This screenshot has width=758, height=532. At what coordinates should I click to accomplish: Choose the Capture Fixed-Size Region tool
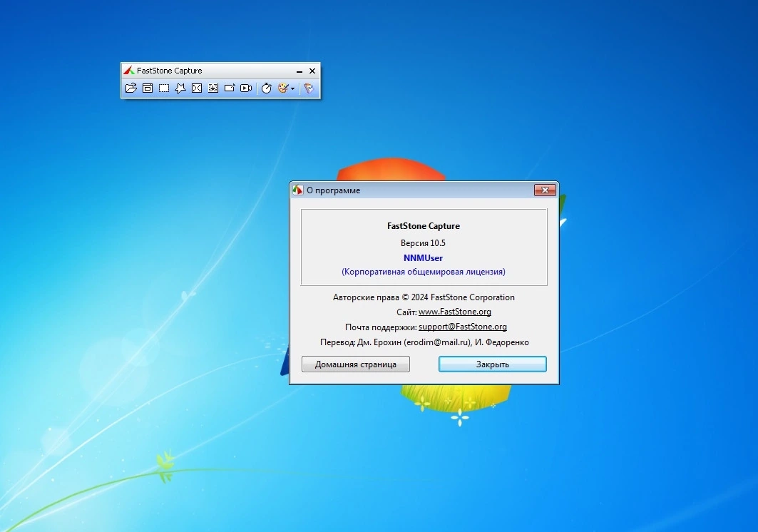pyautogui.click(x=230, y=88)
